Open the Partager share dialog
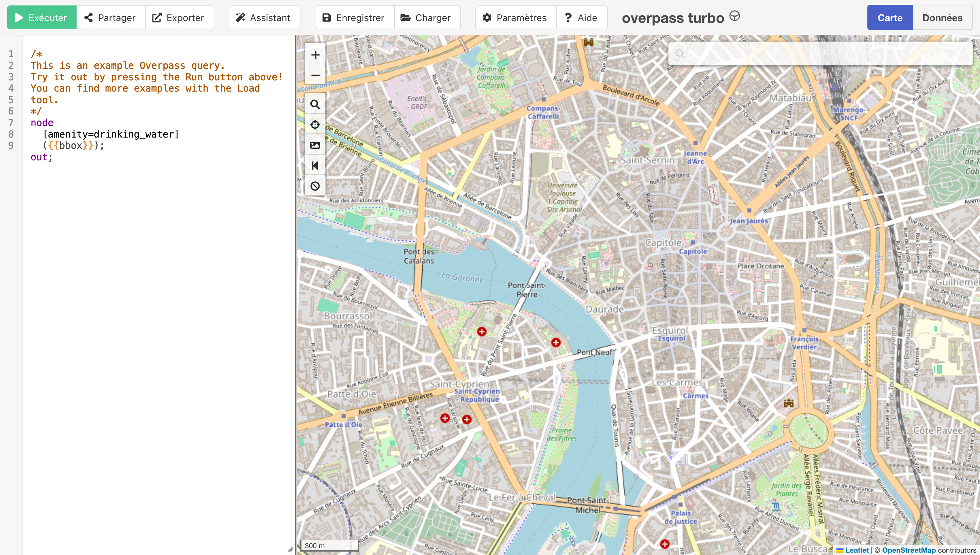The image size is (980, 555). (x=111, y=17)
